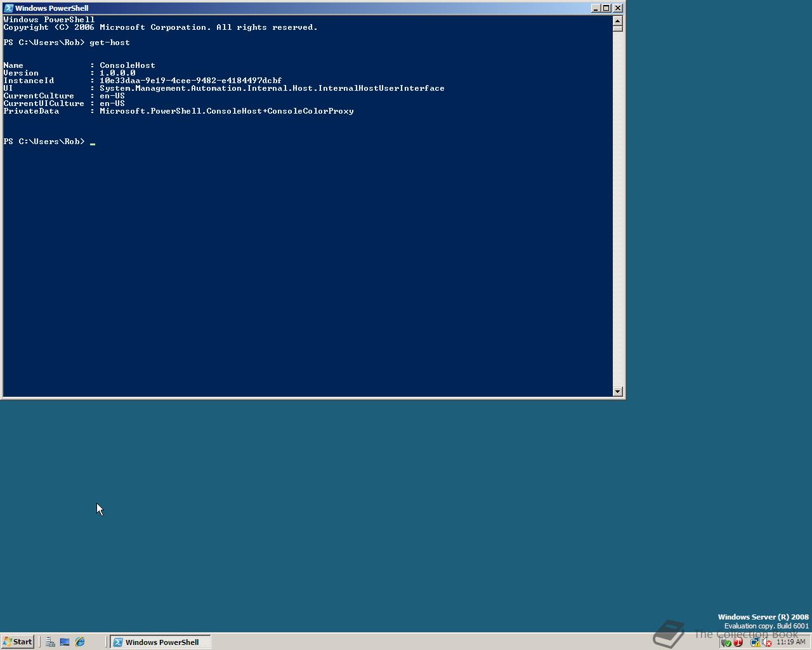Click the InternalHostUserInterface UI value
Image resolution: width=812 pixels, height=650 pixels.
pos(272,88)
